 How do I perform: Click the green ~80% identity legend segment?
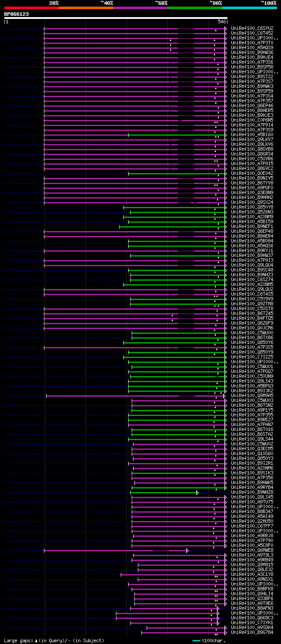click(195, 8)
